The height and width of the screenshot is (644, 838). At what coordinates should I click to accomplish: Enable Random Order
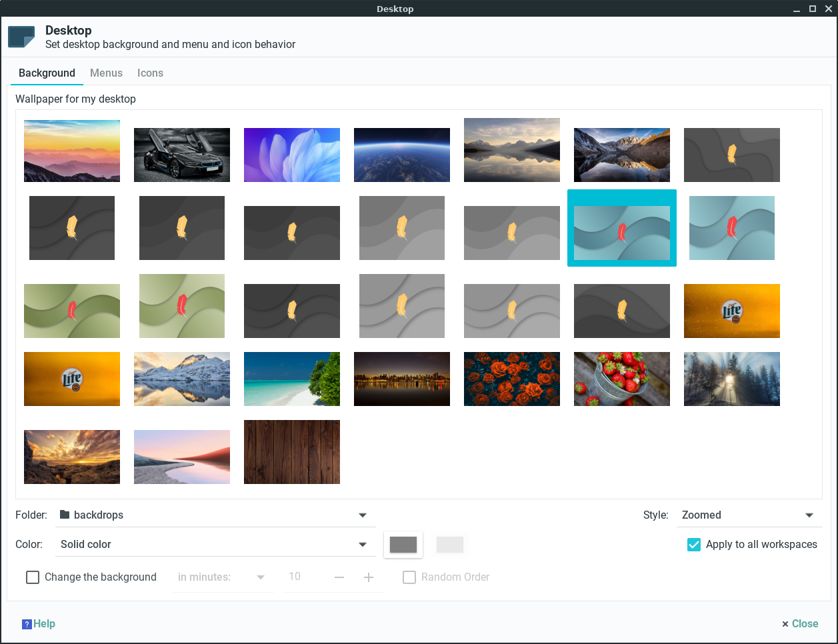(x=409, y=577)
